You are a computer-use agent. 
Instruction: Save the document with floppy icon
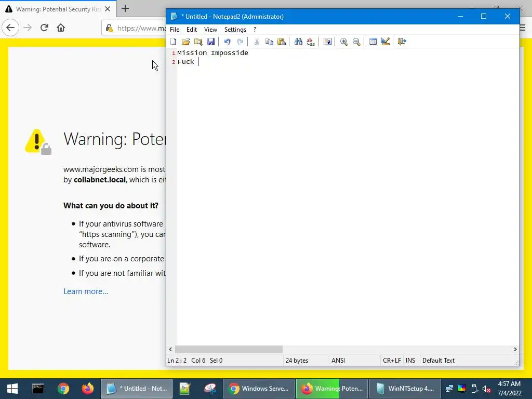(211, 42)
